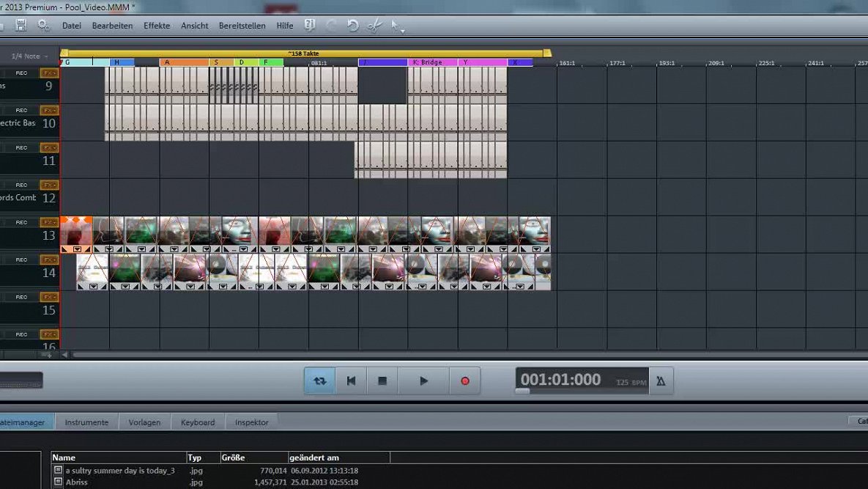
Task: Click the Undo icon in the toolbar
Action: click(x=352, y=25)
